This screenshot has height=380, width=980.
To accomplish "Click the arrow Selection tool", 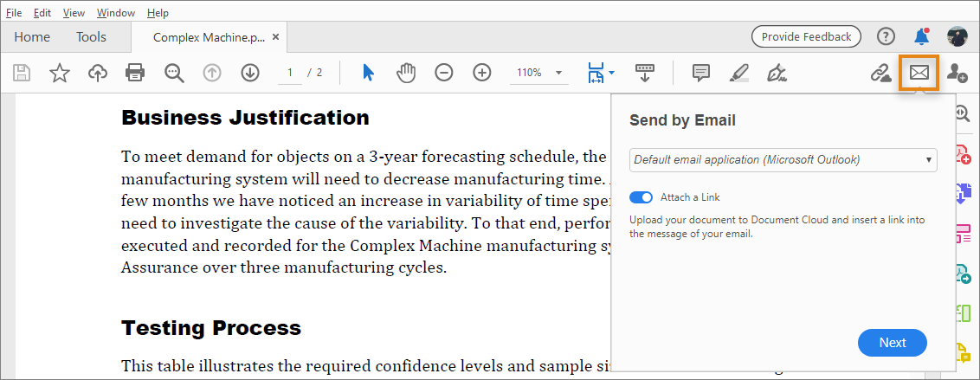I will 368,73.
